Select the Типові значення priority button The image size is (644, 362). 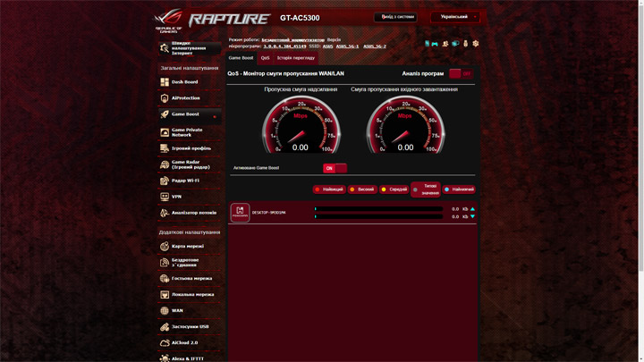tap(426, 189)
